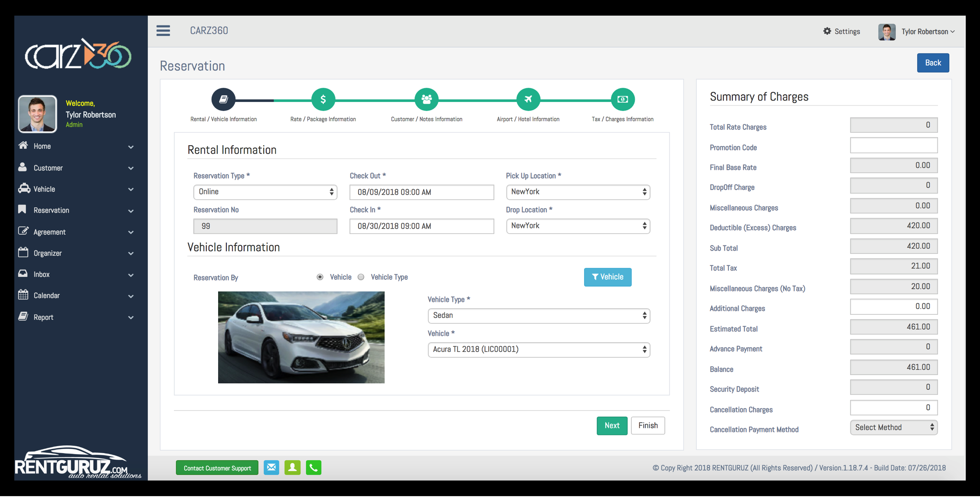Click the green phone call icon
This screenshot has width=980, height=497.
click(x=314, y=468)
